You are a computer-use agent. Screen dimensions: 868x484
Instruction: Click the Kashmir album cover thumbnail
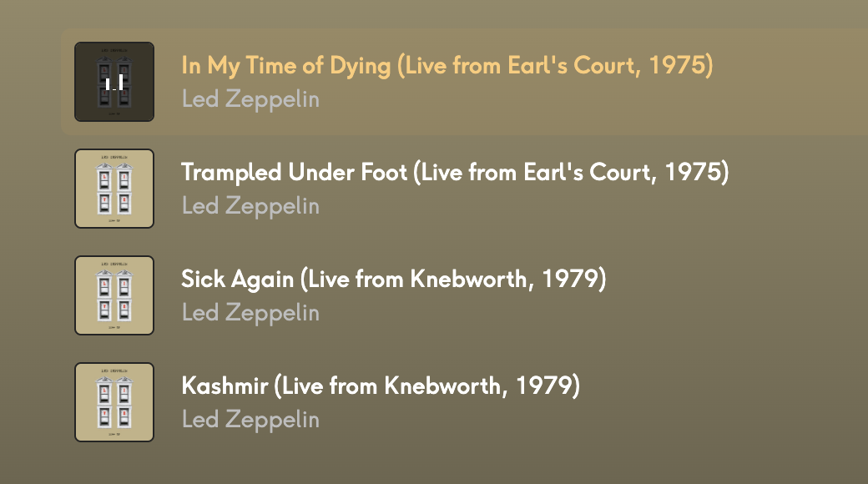point(114,402)
